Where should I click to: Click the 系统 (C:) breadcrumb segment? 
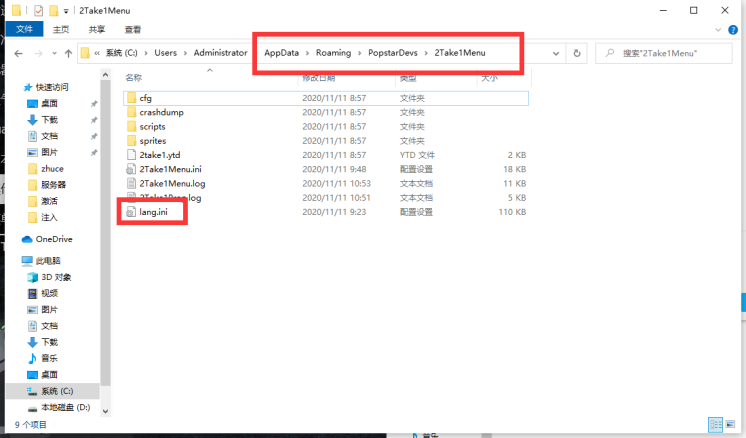pyautogui.click(x=121, y=53)
